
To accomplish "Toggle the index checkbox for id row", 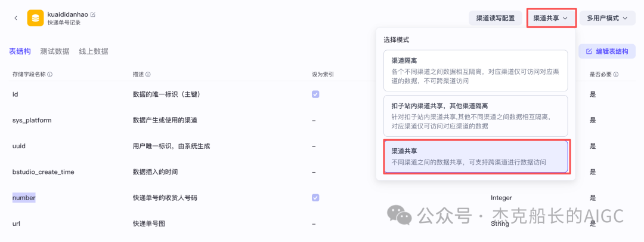I will tap(315, 94).
